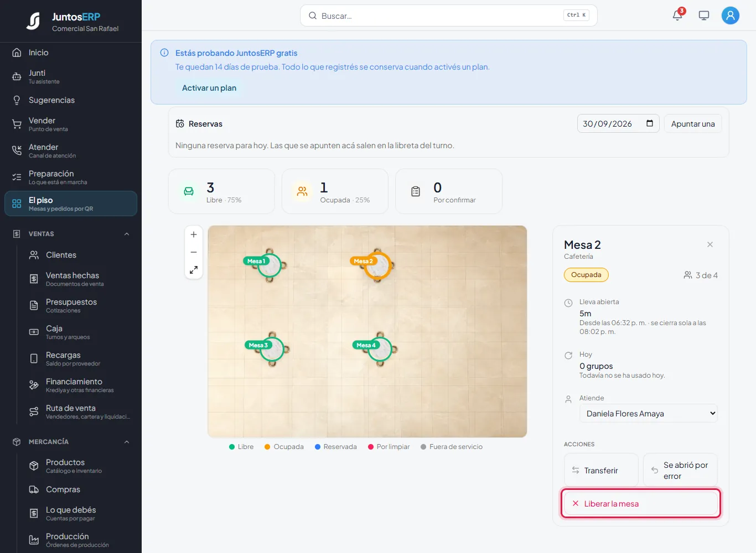756x553 pixels.
Task: Open the calendar date picker icon
Action: tap(650, 123)
